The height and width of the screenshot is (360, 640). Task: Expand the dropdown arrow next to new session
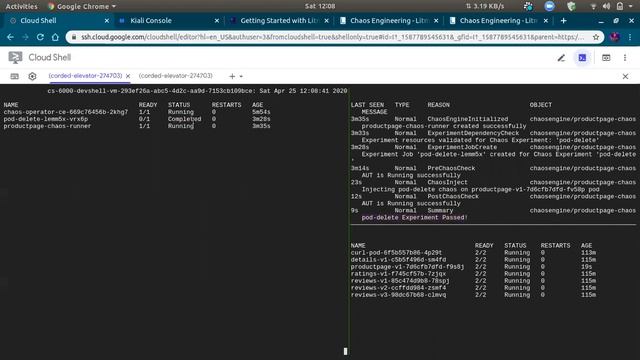pos(241,76)
